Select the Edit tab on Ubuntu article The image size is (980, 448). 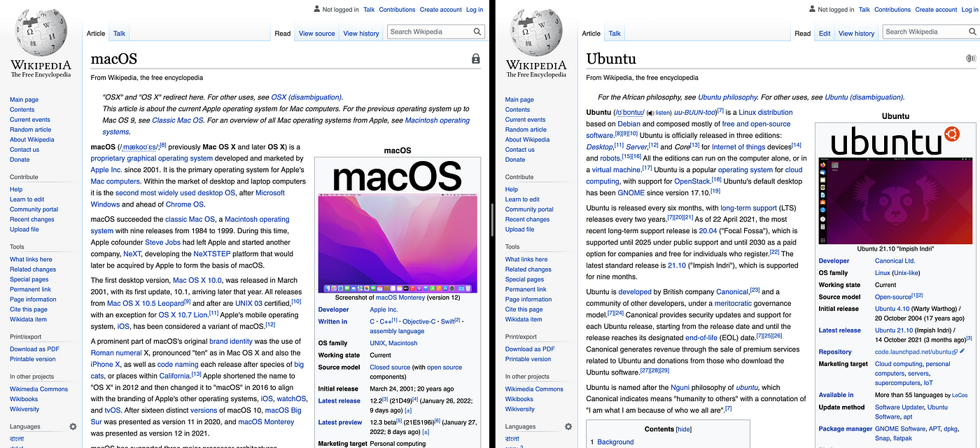pyautogui.click(x=825, y=34)
